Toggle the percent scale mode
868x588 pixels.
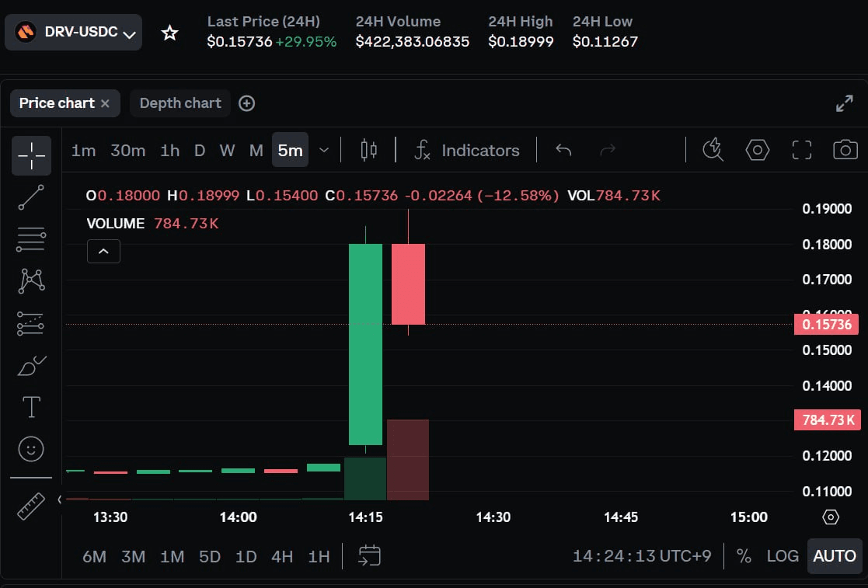click(744, 556)
